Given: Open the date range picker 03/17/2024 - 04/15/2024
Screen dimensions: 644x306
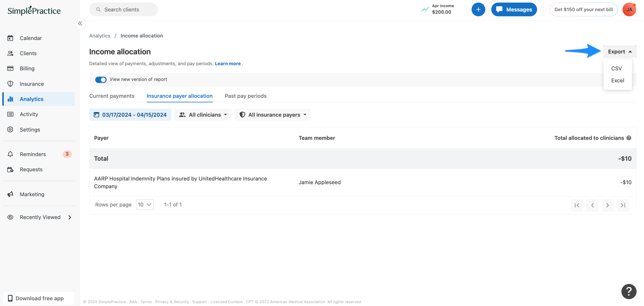Looking at the screenshot, I should tap(130, 115).
